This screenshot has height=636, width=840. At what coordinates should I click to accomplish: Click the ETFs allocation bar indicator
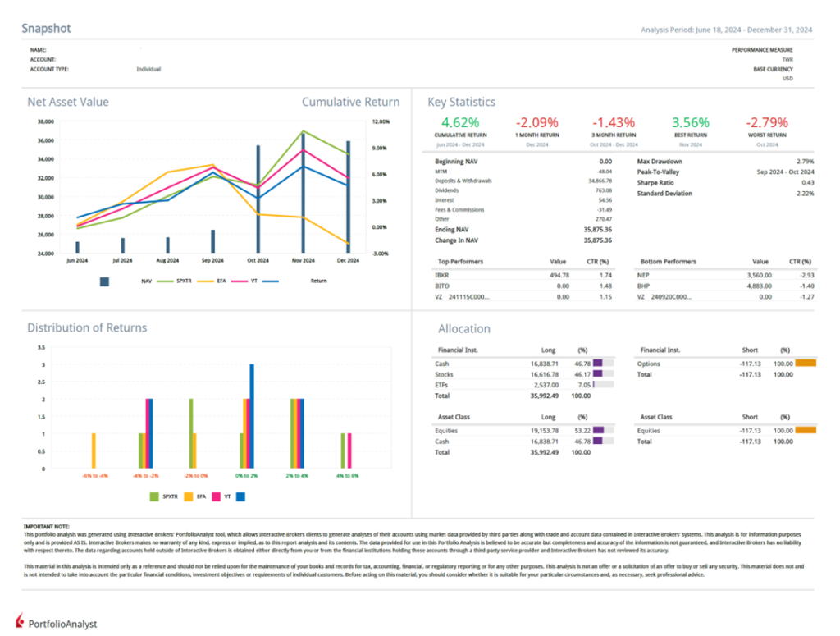[596, 384]
